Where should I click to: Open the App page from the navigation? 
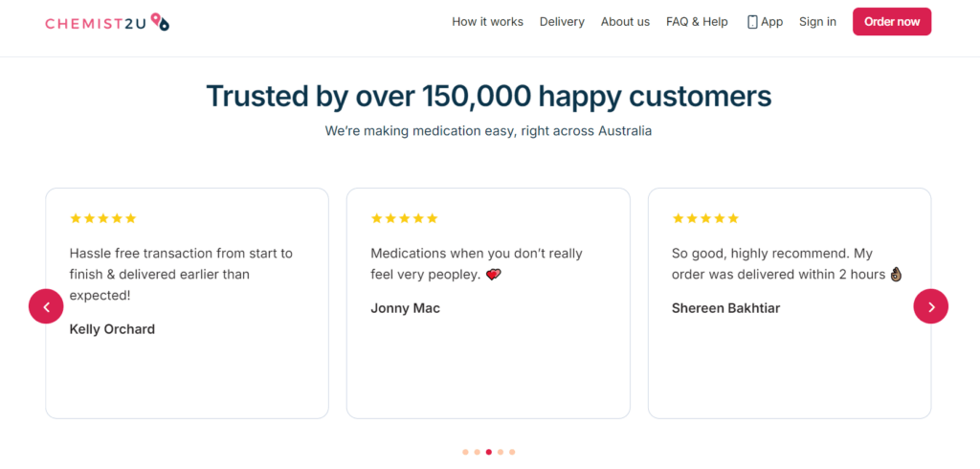(765, 22)
